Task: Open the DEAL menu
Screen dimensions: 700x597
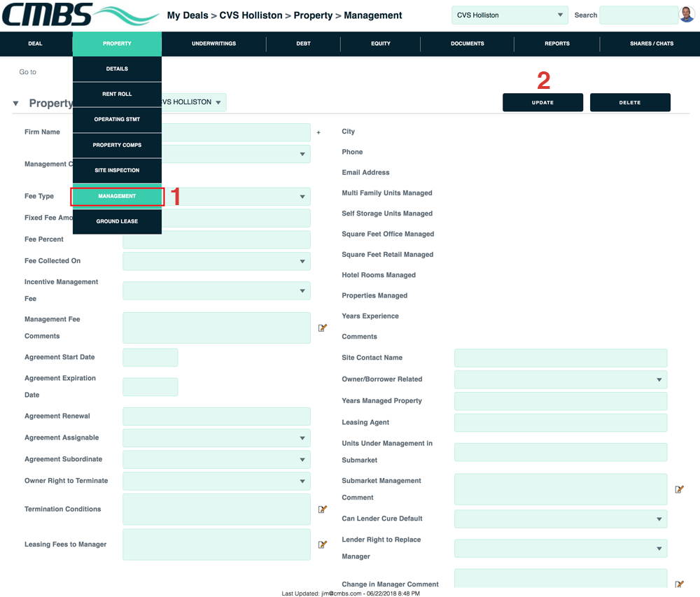Action: 35,43
